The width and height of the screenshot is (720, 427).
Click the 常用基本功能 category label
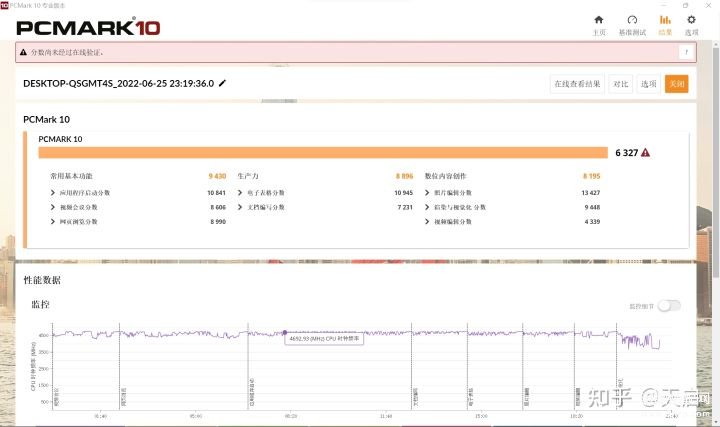[72, 176]
